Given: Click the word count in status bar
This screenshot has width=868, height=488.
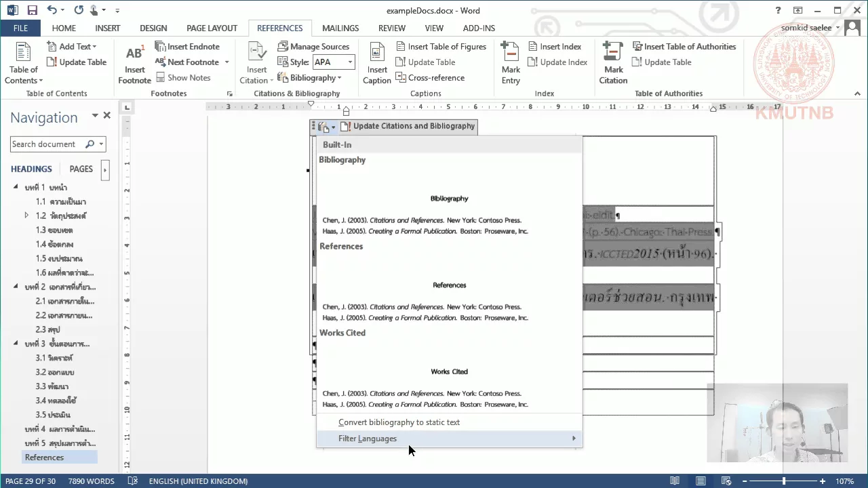Looking at the screenshot, I should click(x=91, y=481).
